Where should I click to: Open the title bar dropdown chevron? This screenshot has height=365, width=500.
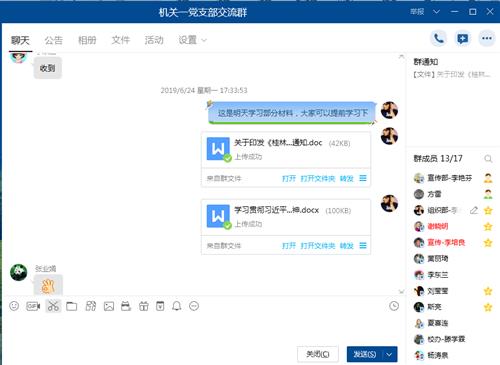436,12
